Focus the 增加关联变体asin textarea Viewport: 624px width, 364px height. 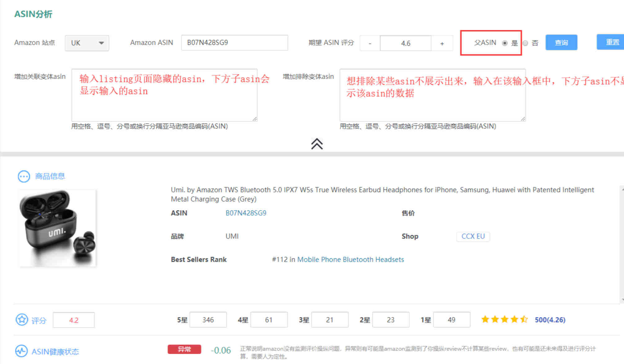[164, 95]
